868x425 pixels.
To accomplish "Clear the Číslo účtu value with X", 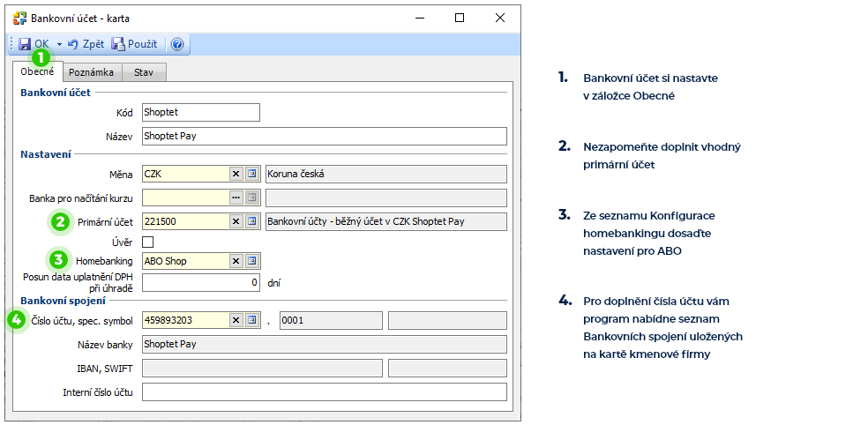I will (236, 320).
